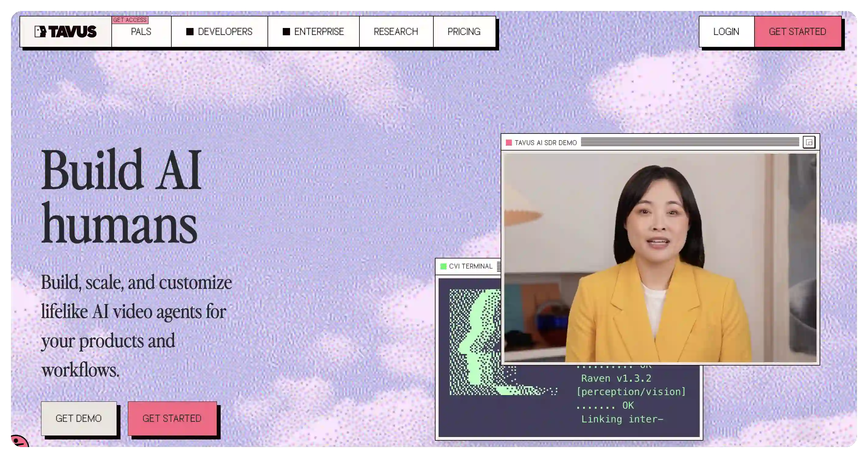The image size is (868, 458).
Task: Click the expand icon on SDR demo window
Action: pyautogui.click(x=809, y=142)
